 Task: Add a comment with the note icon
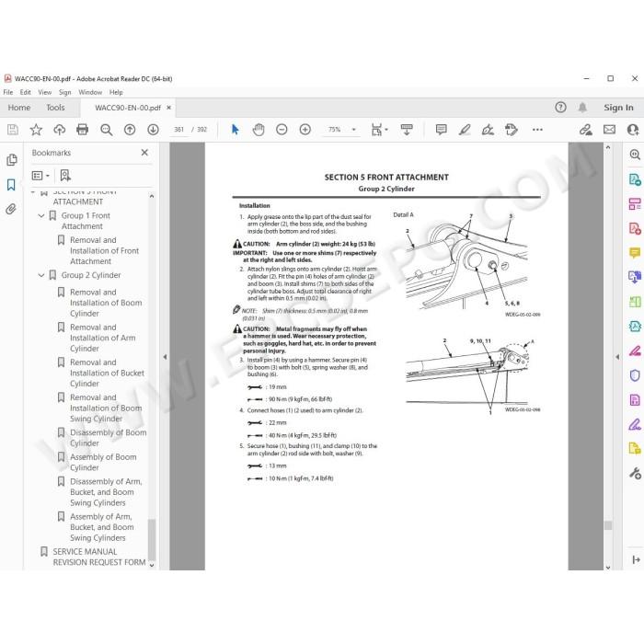coord(441,130)
